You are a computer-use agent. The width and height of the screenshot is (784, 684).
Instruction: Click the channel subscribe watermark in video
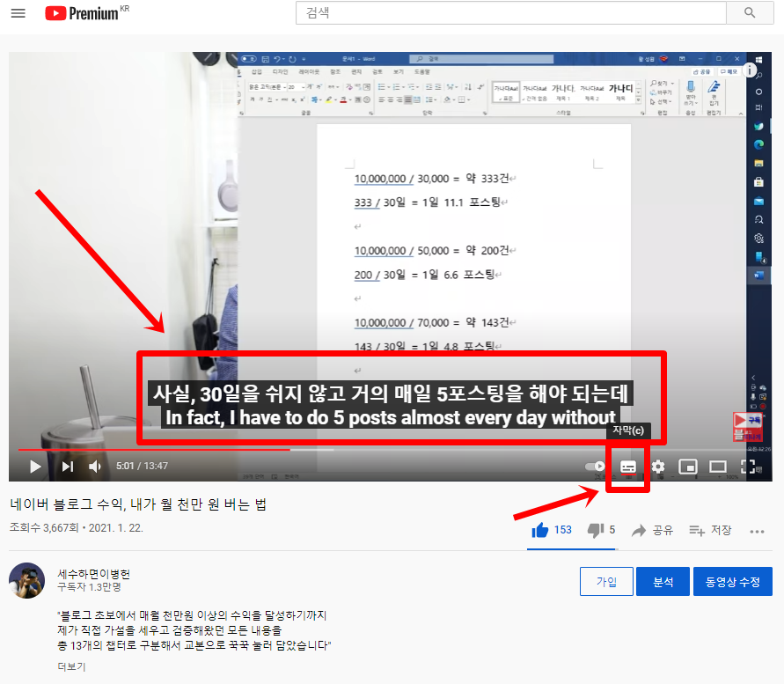pos(748,427)
